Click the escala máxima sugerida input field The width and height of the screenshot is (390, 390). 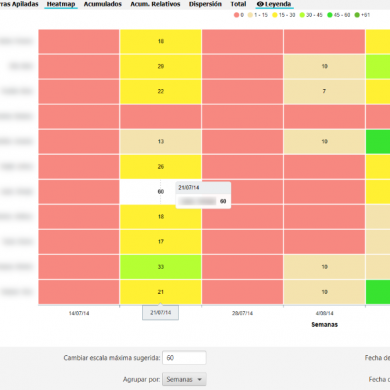click(184, 358)
